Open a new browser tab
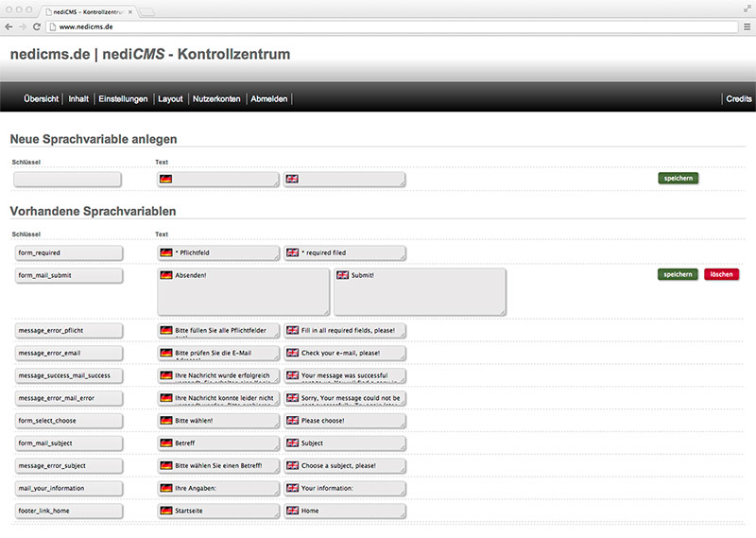Viewport: 756px width, 538px height. click(147, 12)
